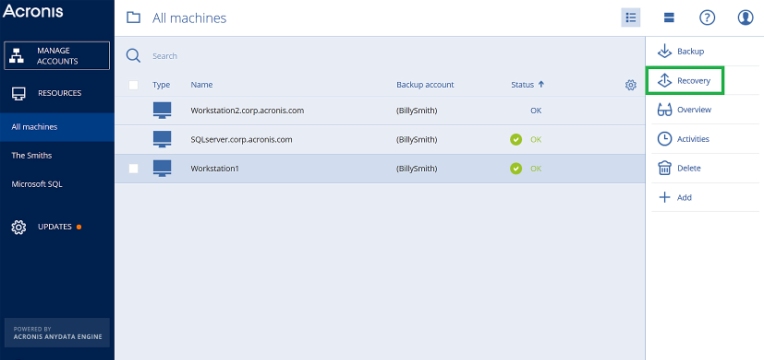Open the user account menu
764x360 pixels.
click(x=745, y=18)
